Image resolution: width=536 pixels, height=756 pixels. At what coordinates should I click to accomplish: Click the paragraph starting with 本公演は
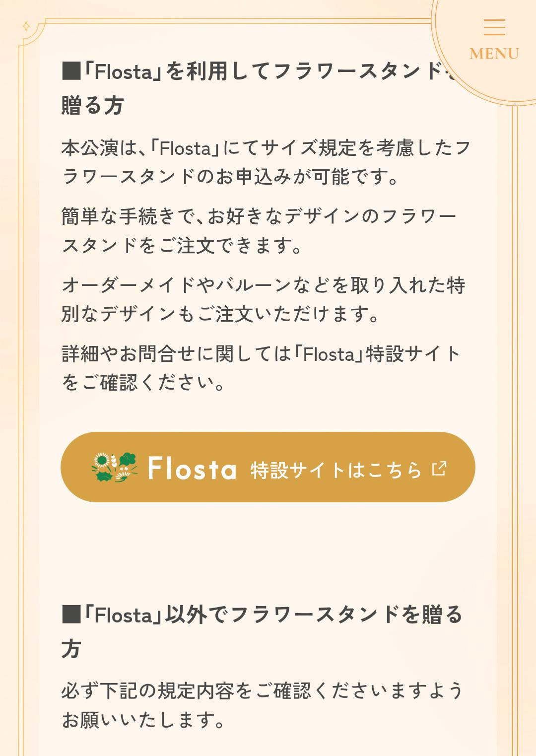tap(266, 162)
